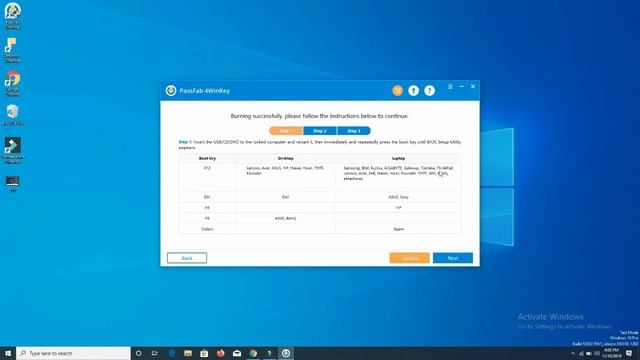Viewport: 640px width, 360px height.
Task: Open Mail app from taskbar
Action: coord(237,353)
